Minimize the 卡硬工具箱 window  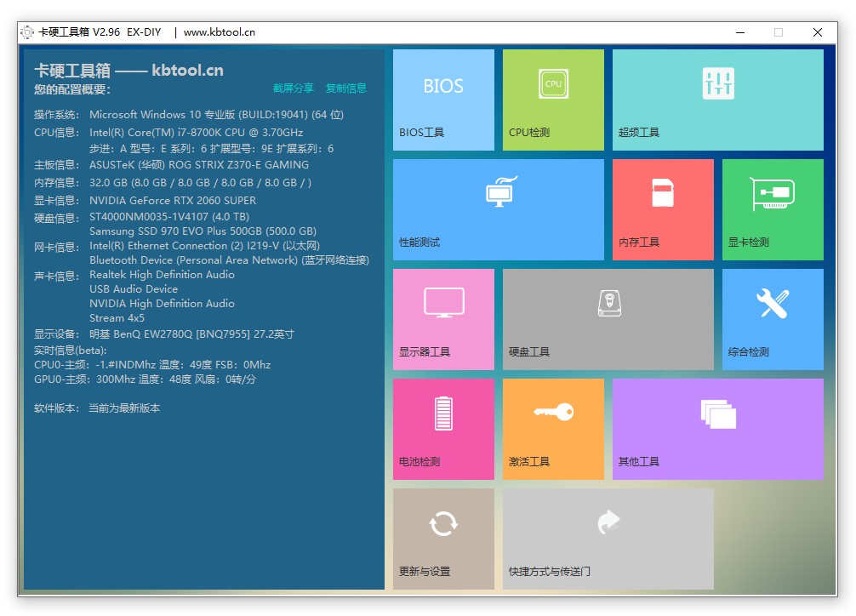740,32
